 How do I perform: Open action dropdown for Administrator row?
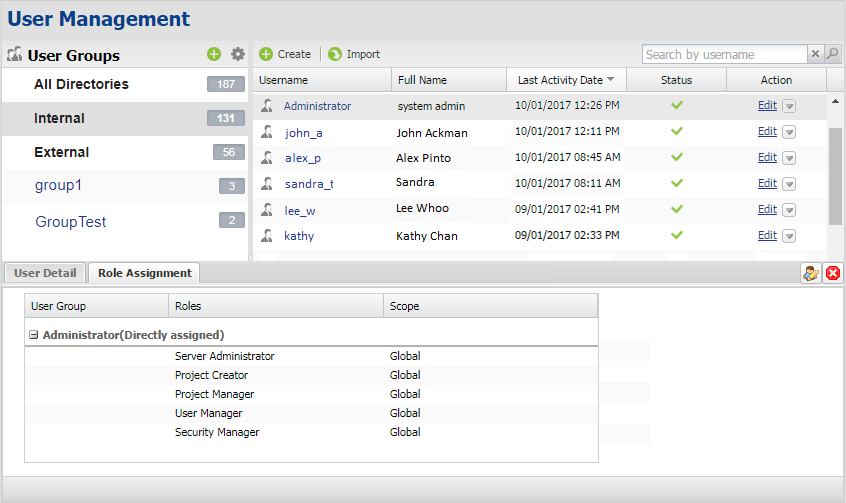(x=789, y=106)
